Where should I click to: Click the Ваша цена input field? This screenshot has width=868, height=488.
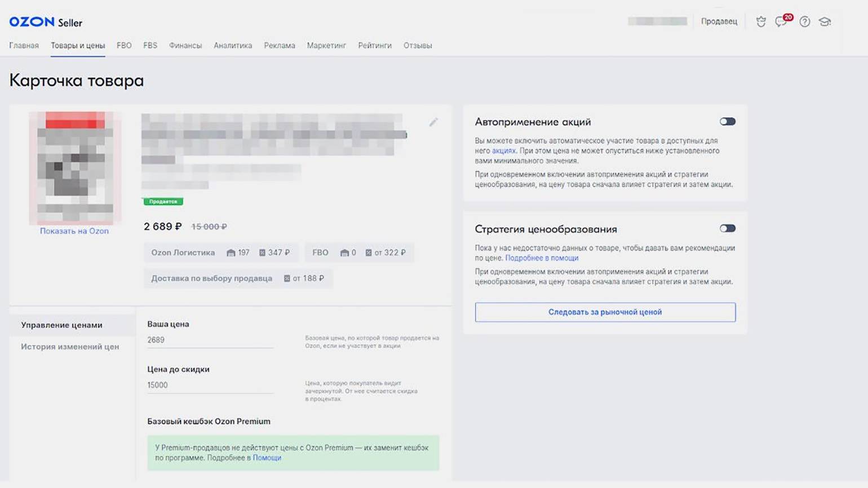210,340
